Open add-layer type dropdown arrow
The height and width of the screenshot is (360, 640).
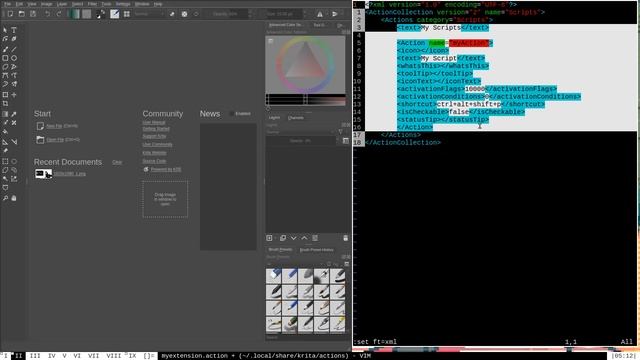click(275, 238)
